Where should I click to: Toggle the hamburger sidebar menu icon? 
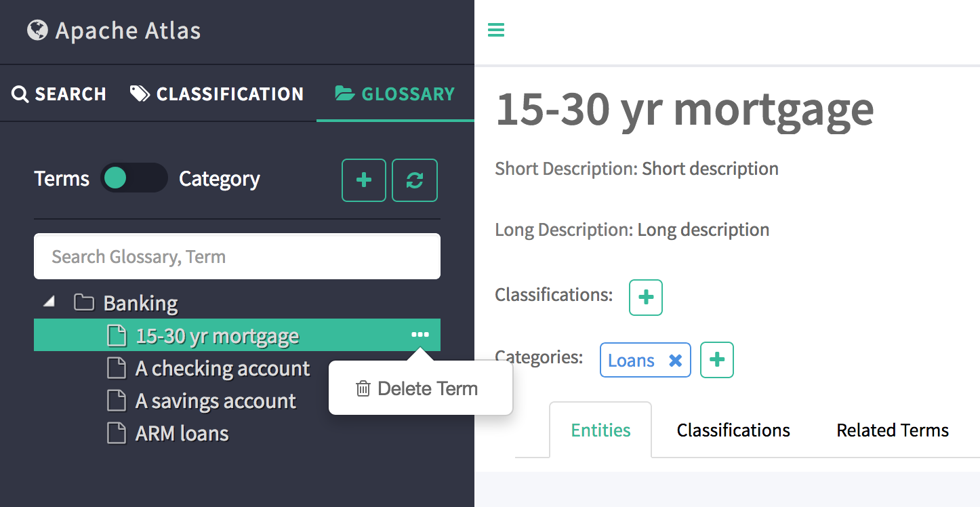[x=496, y=30]
